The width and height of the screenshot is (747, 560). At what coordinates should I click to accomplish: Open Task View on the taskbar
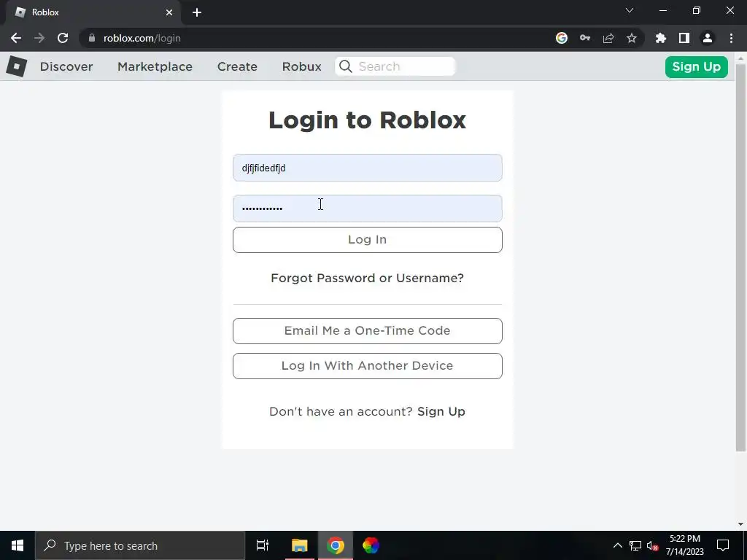263,545
